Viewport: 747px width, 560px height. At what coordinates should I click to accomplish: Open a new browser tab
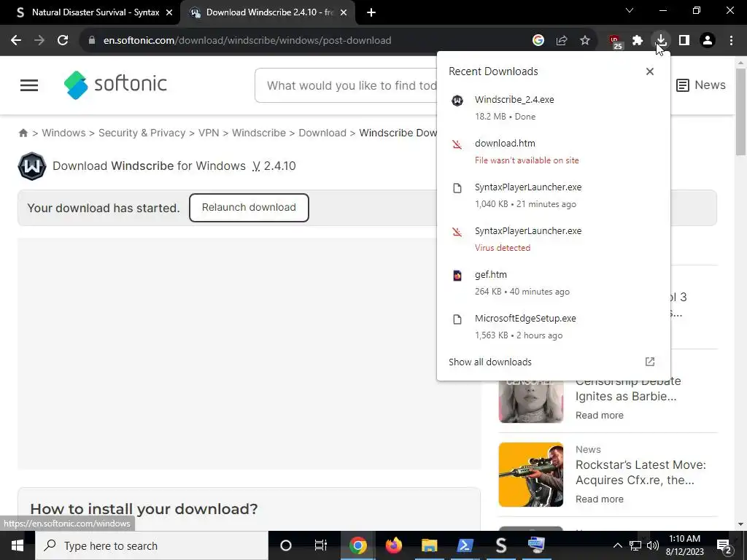tap(371, 12)
